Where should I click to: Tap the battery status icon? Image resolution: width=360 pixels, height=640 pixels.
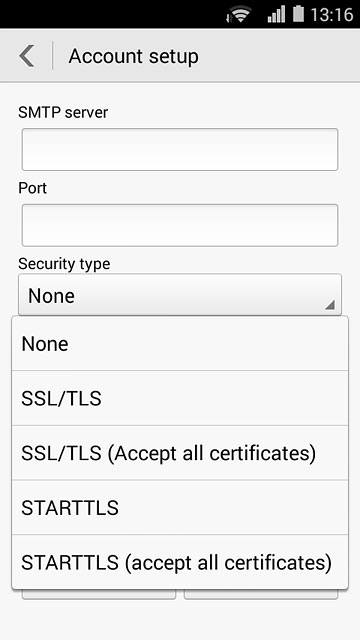pos(298,14)
